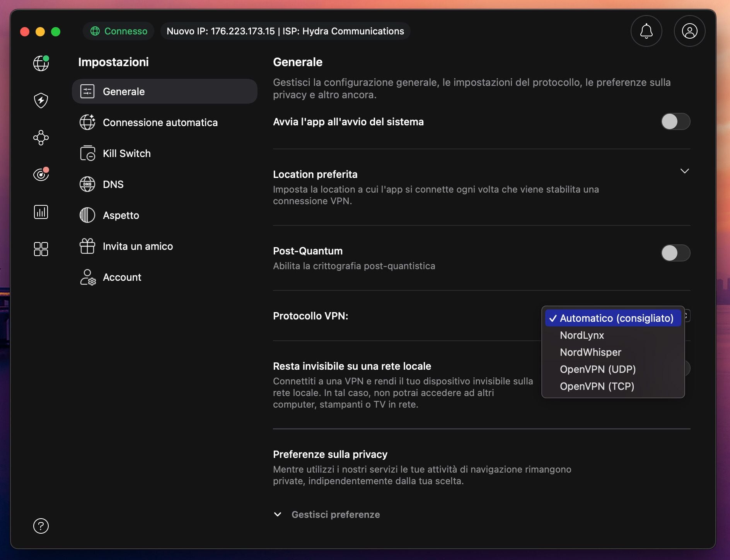Select NordLynx from the protocol dropdown
Screen dimensions: 730x560
582,335
